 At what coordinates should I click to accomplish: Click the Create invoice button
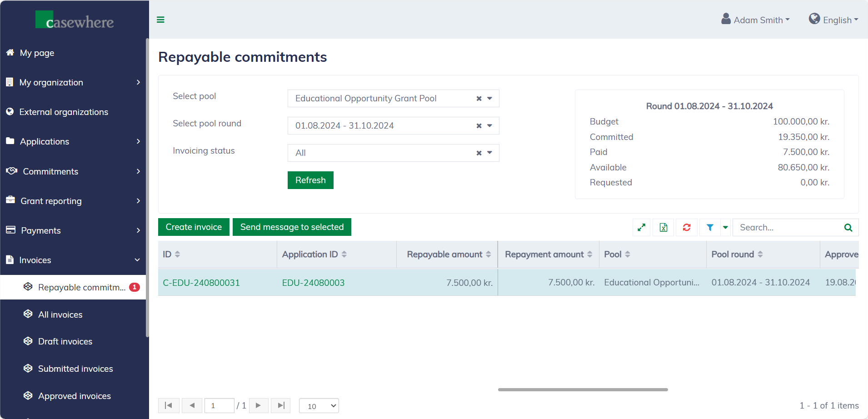click(x=194, y=227)
